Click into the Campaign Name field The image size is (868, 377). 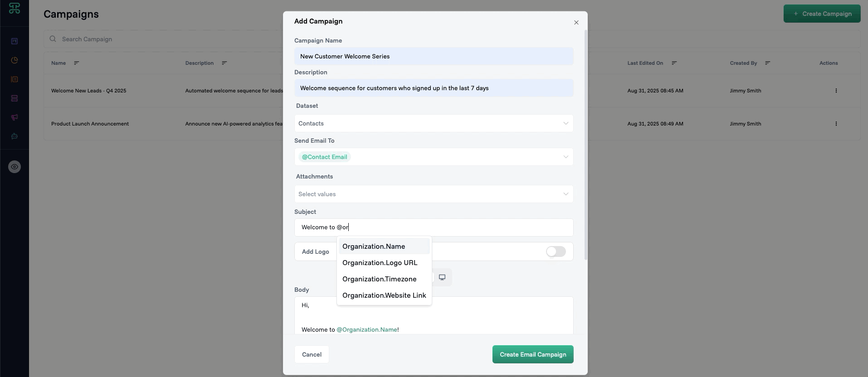(434, 56)
